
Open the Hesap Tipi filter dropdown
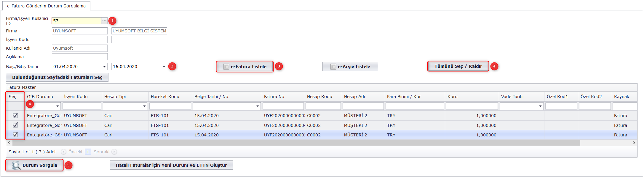[144, 106]
